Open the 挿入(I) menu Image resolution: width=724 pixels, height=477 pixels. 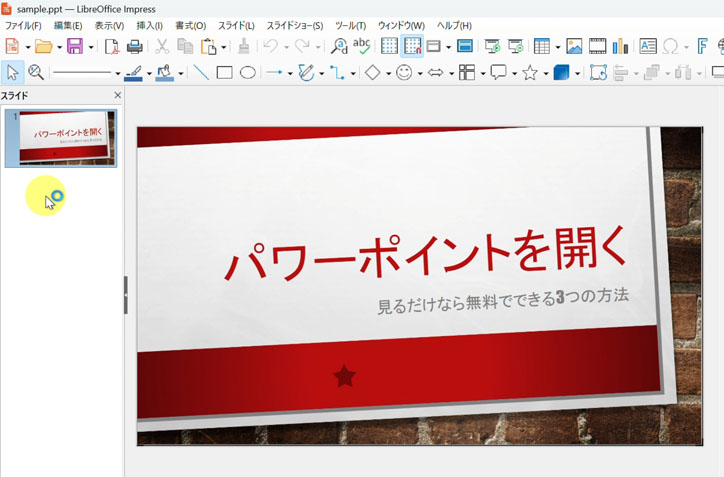(x=150, y=25)
